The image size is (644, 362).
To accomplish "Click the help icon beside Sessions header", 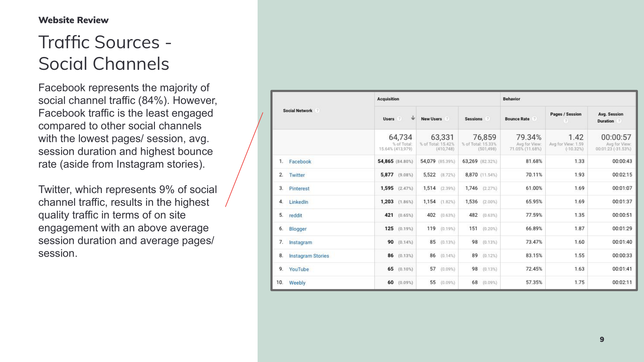I will 488,119.
